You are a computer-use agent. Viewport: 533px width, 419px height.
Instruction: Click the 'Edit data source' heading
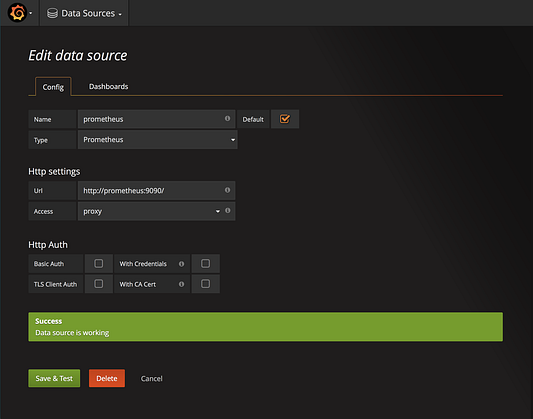(78, 55)
